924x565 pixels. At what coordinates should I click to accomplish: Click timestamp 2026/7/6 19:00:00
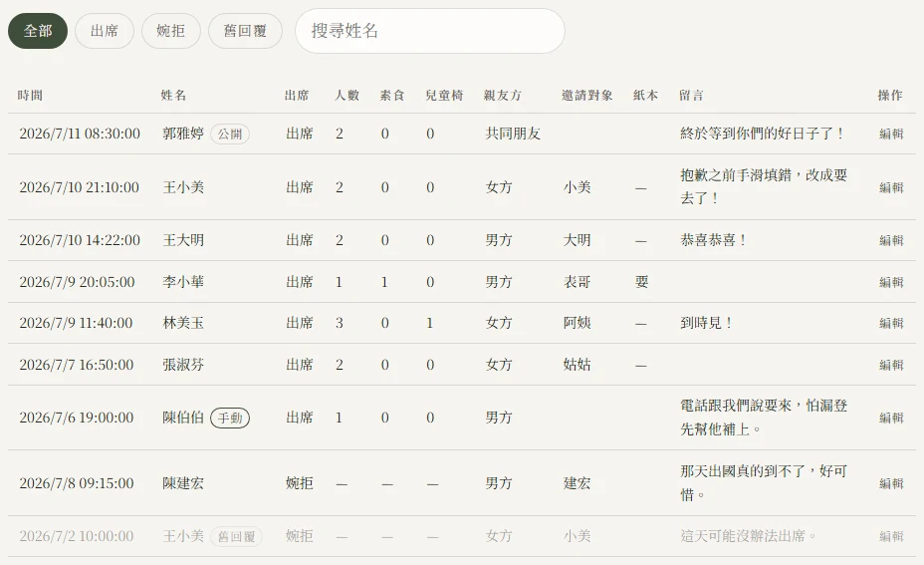76,419
